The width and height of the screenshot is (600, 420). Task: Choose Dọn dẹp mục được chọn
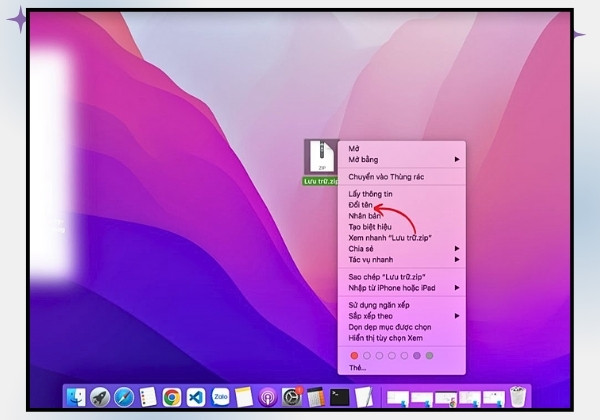click(x=390, y=327)
